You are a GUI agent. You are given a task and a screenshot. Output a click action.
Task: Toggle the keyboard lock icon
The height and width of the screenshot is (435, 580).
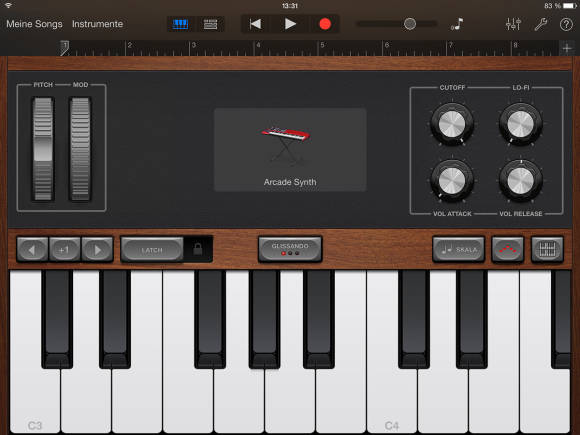coord(198,249)
